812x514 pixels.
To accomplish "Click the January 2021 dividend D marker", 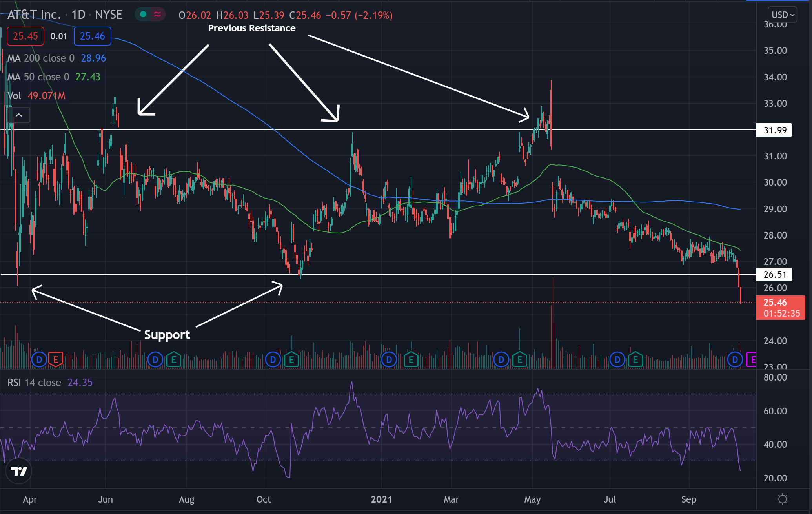I will pos(389,359).
